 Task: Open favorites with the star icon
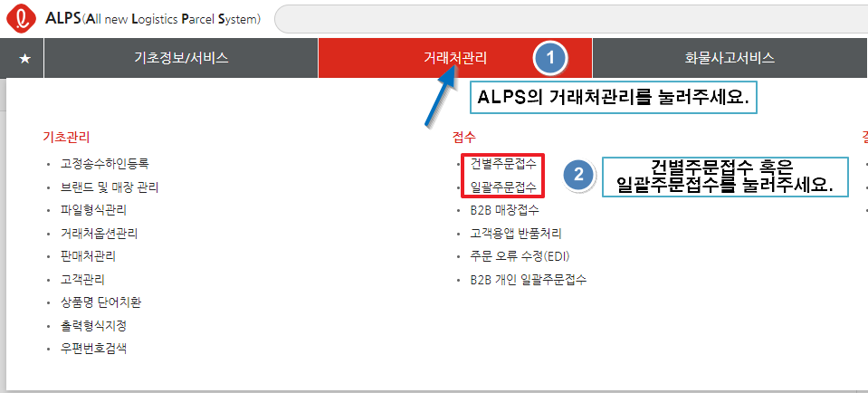[x=24, y=58]
